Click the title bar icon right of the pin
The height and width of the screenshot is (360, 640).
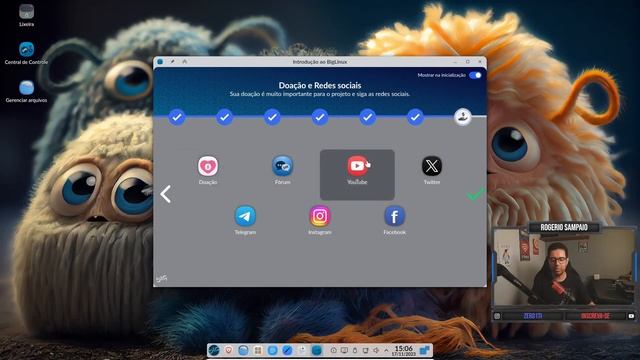coord(184,62)
